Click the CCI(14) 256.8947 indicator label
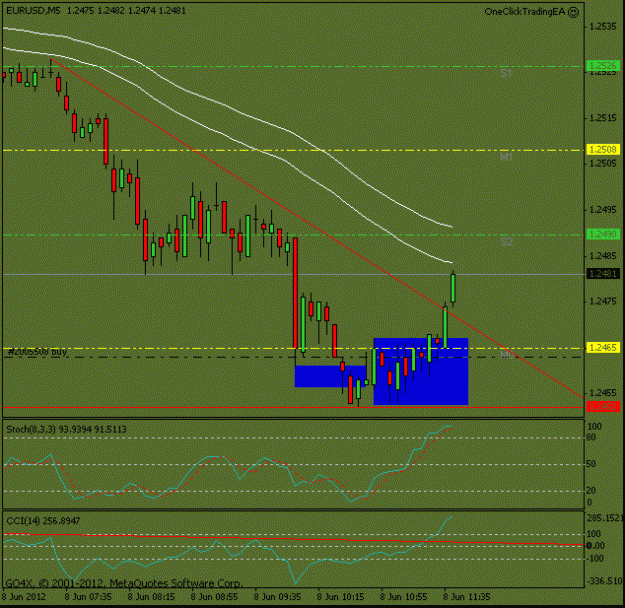625x608 pixels. pos(43,521)
